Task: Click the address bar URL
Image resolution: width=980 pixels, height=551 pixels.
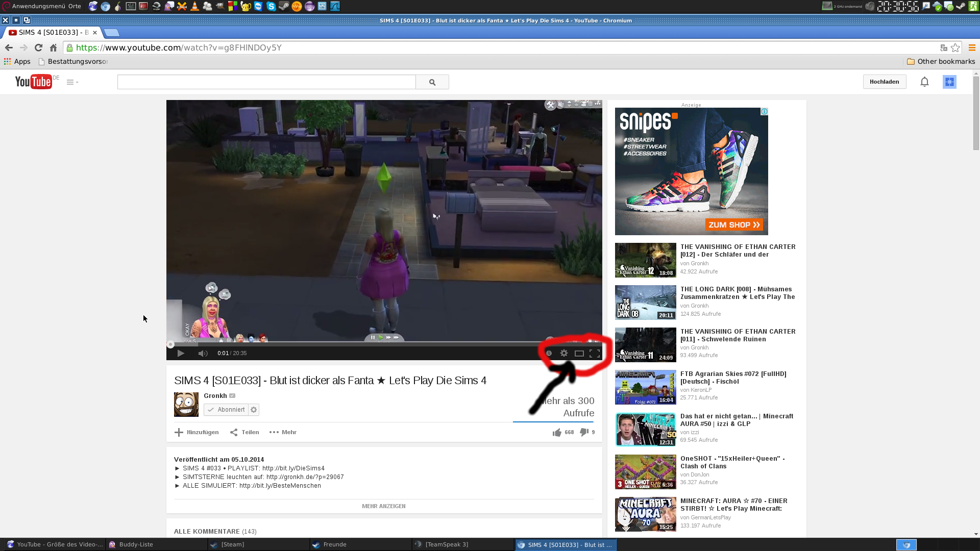Action: click(x=179, y=47)
